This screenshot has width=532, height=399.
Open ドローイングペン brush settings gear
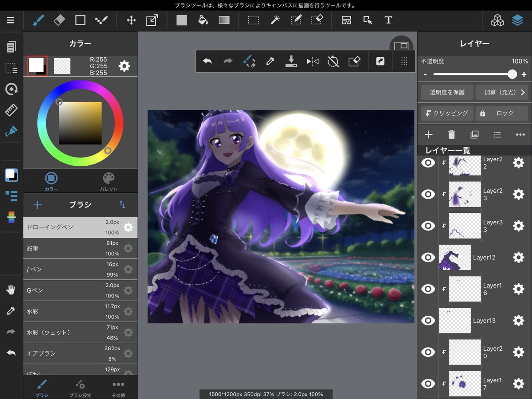pyautogui.click(x=128, y=227)
